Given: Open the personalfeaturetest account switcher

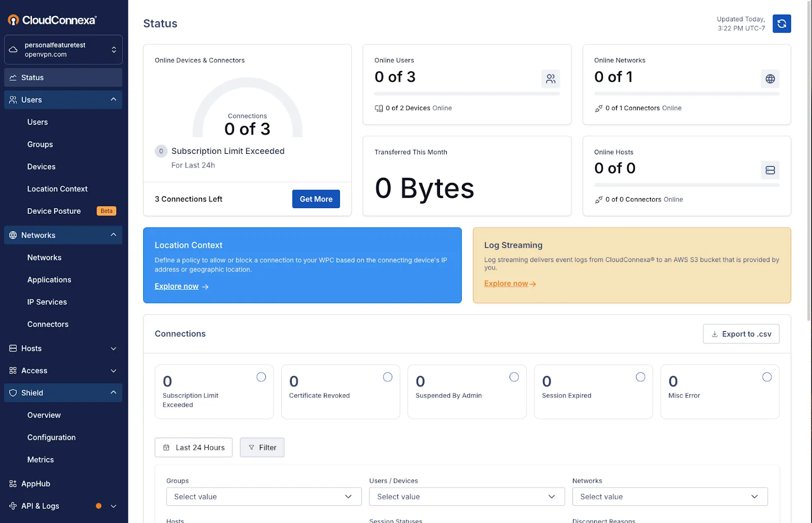Looking at the screenshot, I should tap(63, 50).
